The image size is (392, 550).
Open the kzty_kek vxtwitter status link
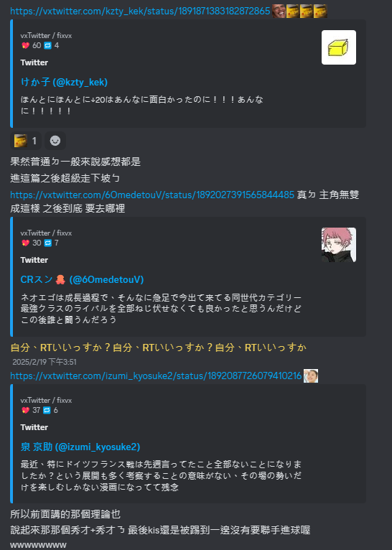click(x=140, y=11)
